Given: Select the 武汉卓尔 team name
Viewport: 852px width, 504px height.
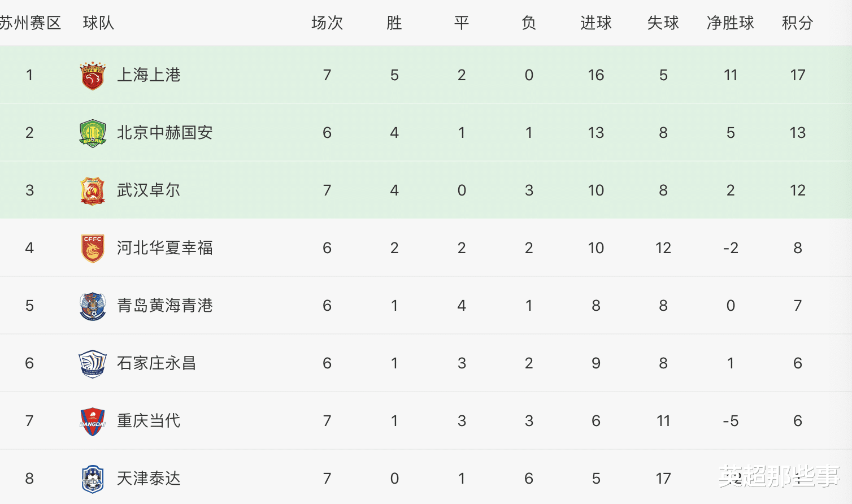Looking at the screenshot, I should [x=149, y=190].
